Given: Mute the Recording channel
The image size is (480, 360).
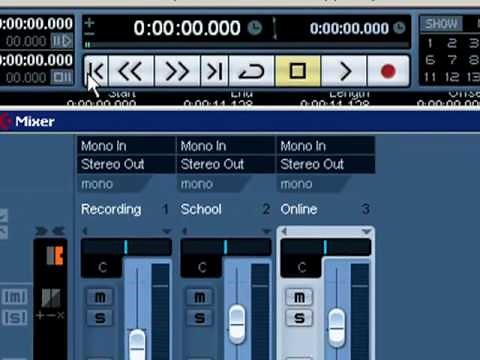Looking at the screenshot, I should click(x=100, y=297).
